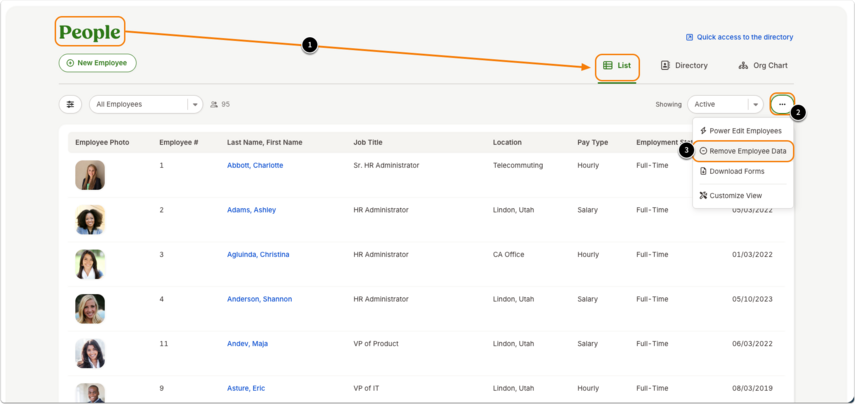Open Quick access to the directory link
The height and width of the screenshot is (404, 855).
pyautogui.click(x=739, y=37)
